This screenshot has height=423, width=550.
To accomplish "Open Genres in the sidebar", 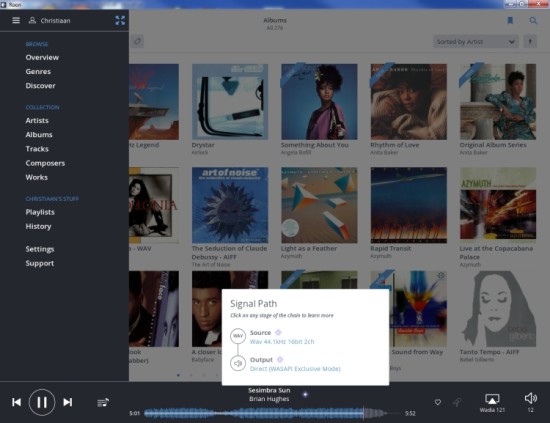I will click(x=38, y=72).
